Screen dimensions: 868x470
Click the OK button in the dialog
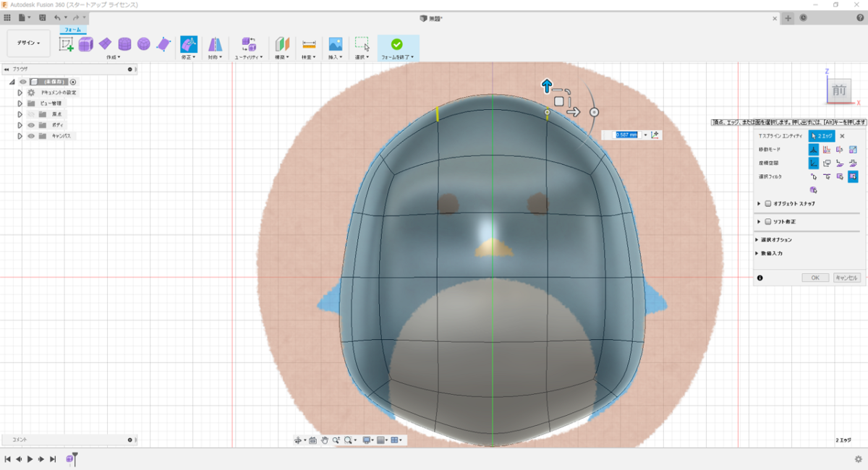click(x=814, y=278)
